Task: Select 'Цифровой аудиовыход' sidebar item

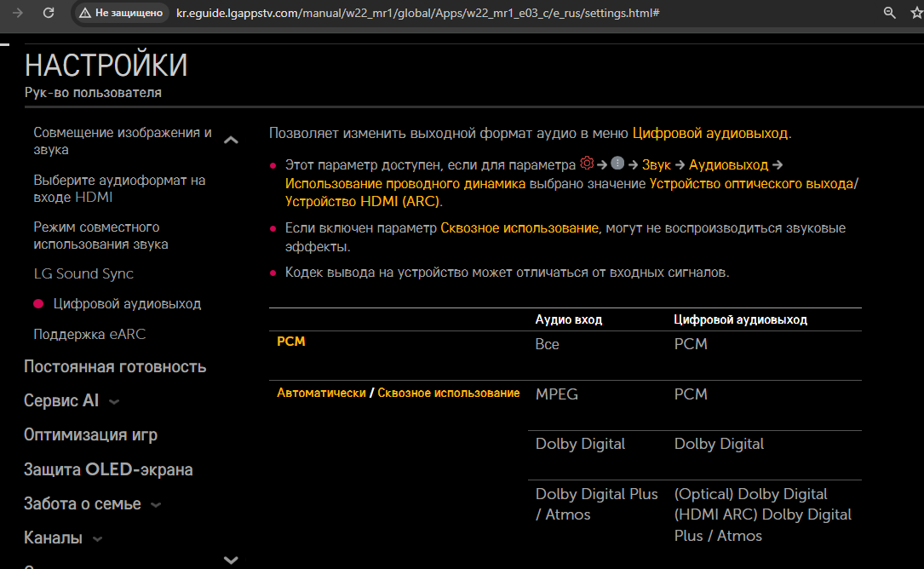Action: [127, 304]
